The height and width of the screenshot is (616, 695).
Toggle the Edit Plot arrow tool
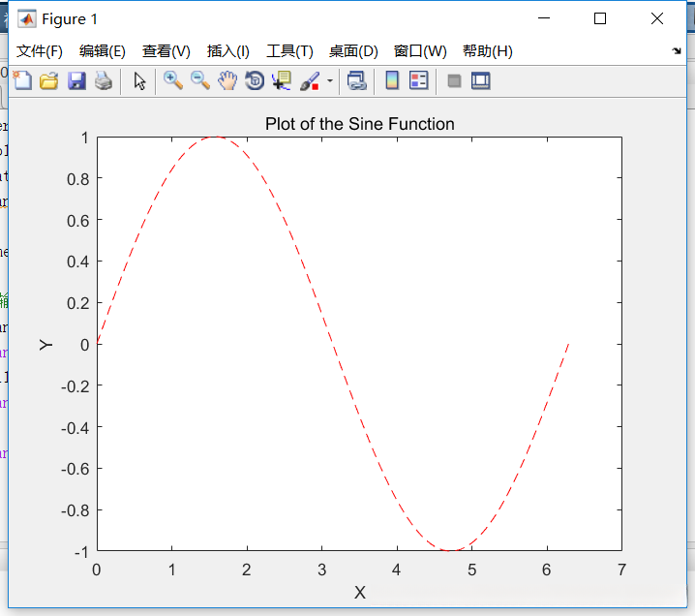(139, 81)
